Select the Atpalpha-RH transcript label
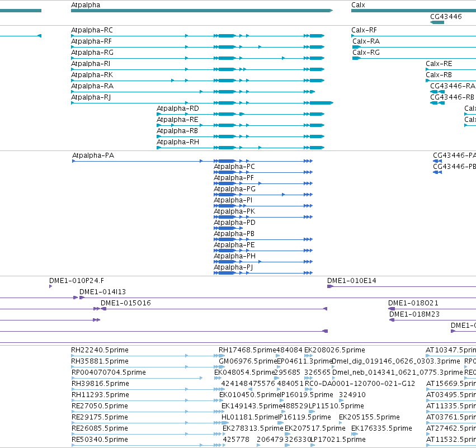 point(177,142)
